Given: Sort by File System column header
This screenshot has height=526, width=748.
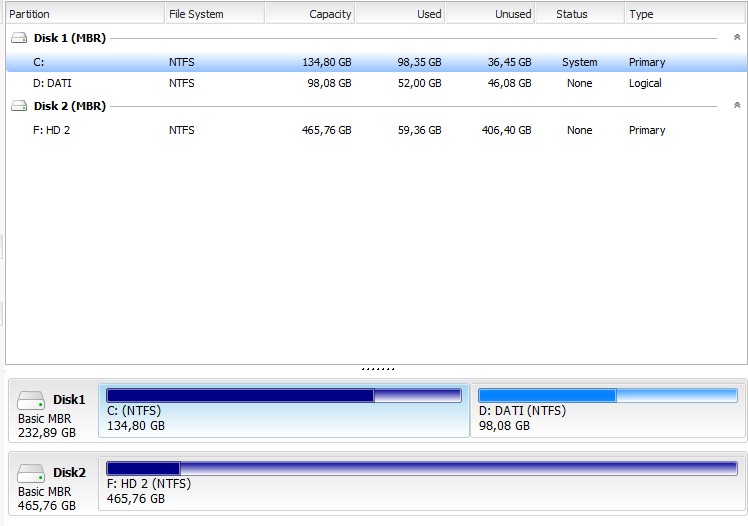Looking at the screenshot, I should (x=215, y=14).
